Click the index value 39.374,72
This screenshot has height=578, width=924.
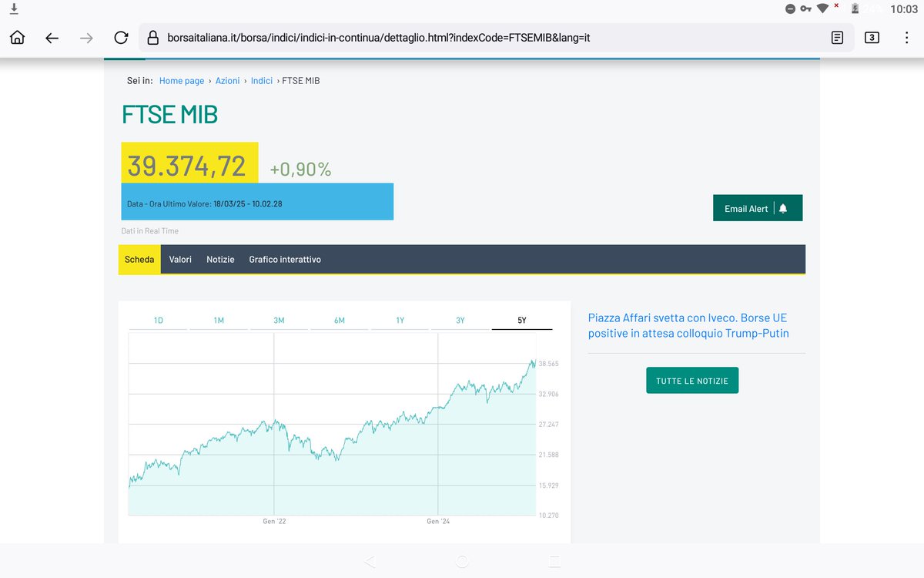click(187, 166)
